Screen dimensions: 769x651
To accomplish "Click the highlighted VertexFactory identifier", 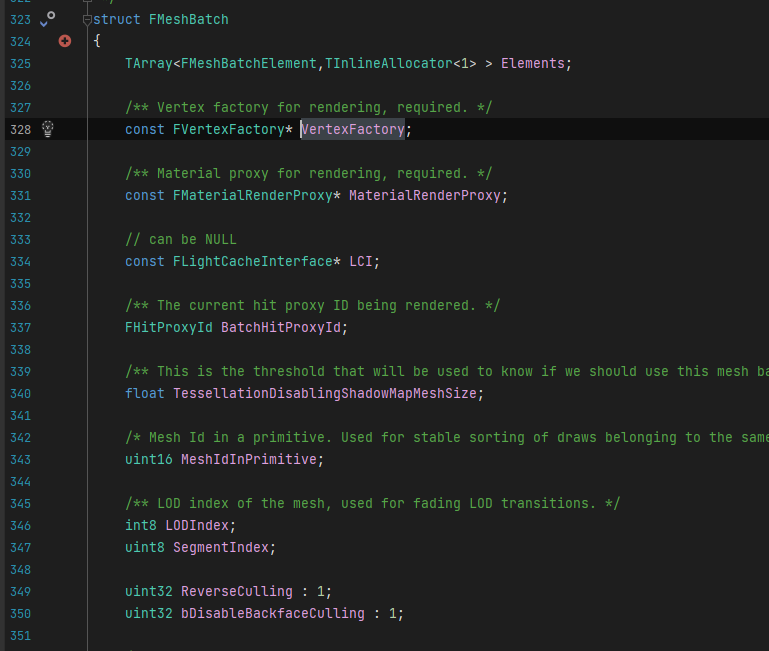I will (x=353, y=130).
